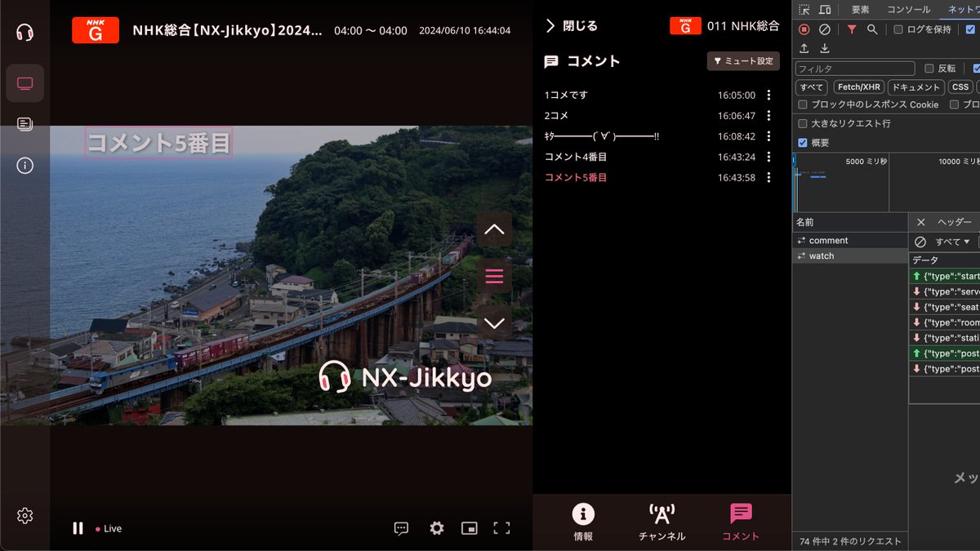Open the news panel icon in left sidebar
Screen dimensions: 980x551
24,124
